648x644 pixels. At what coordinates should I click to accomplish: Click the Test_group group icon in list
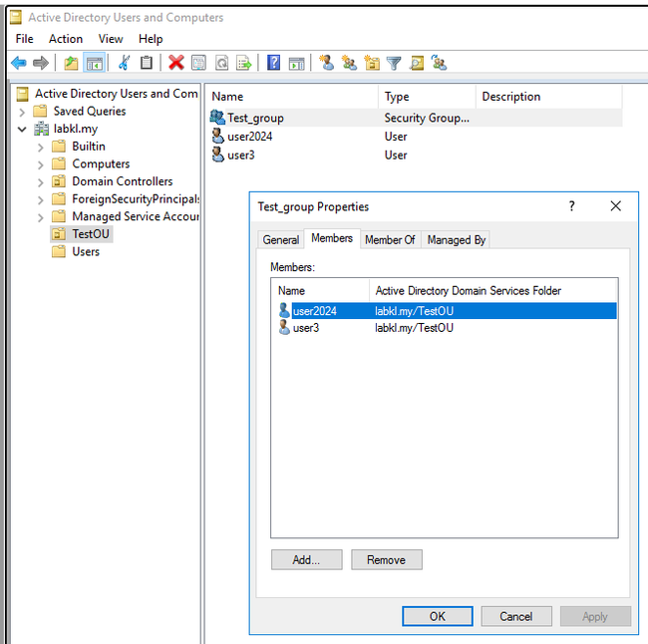point(217,118)
